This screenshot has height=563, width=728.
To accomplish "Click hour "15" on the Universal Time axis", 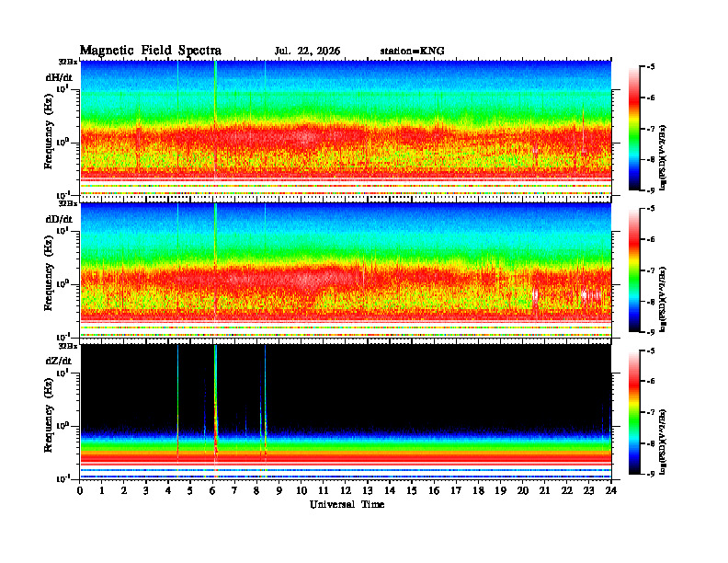I will point(412,490).
